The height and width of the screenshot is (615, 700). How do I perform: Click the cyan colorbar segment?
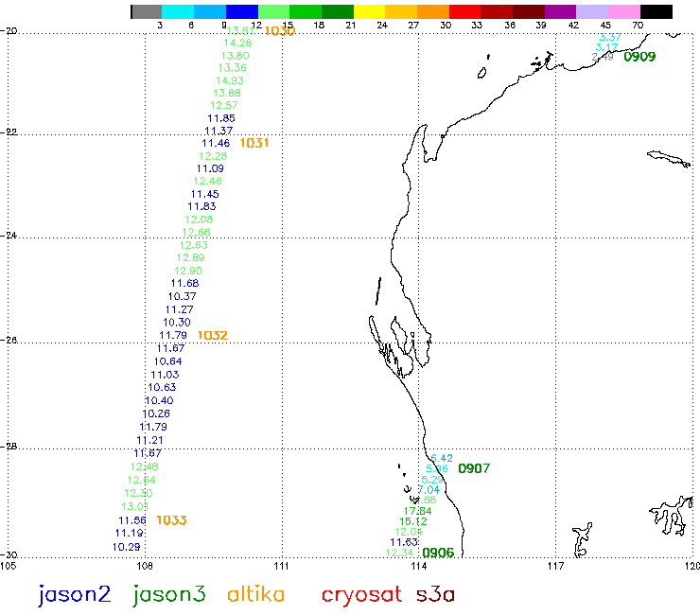178,11
